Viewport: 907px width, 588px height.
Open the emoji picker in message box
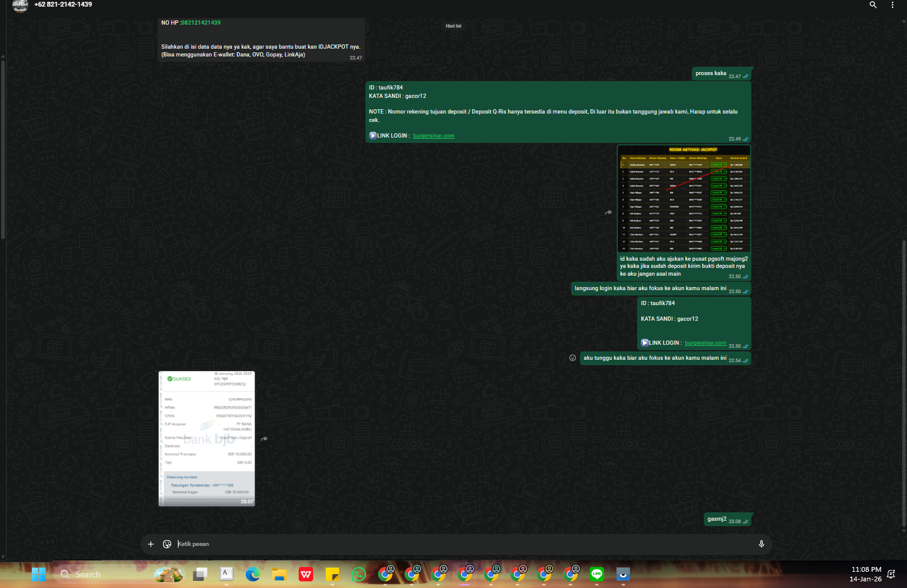click(x=167, y=544)
